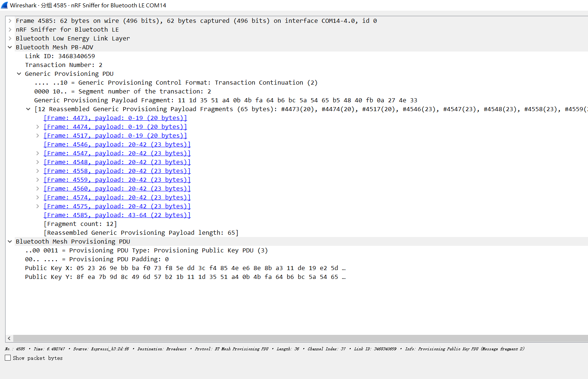
Task: Open the Frame 4473 payload link
Action: point(115,118)
